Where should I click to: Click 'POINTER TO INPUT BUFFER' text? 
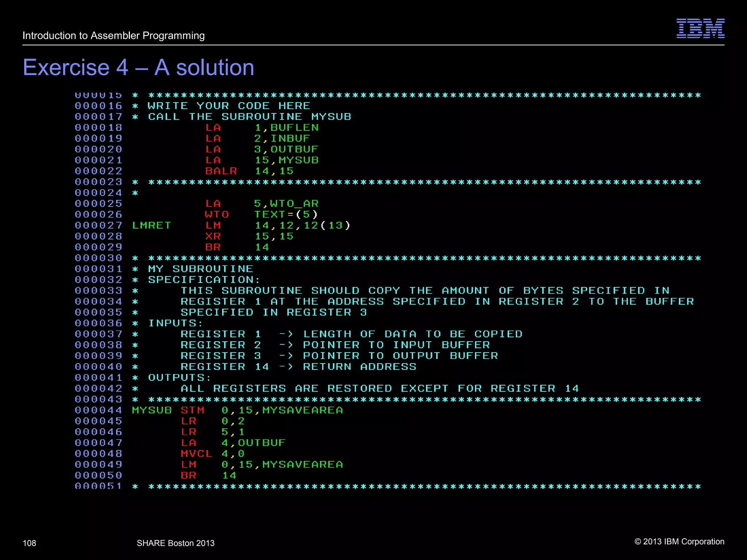click(396, 345)
